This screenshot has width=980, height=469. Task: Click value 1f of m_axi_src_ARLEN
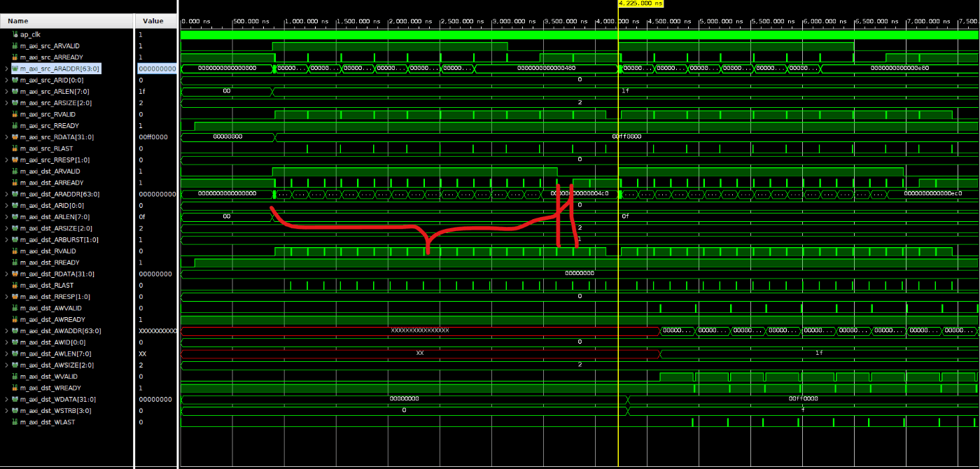click(141, 92)
